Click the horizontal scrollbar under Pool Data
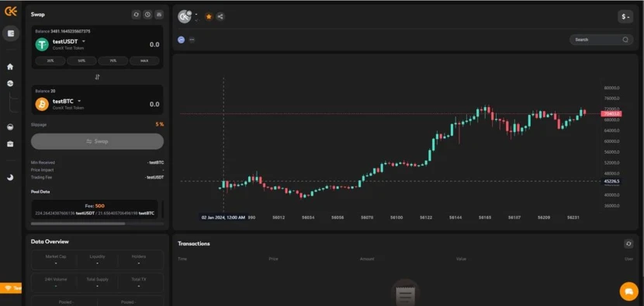 click(x=78, y=224)
